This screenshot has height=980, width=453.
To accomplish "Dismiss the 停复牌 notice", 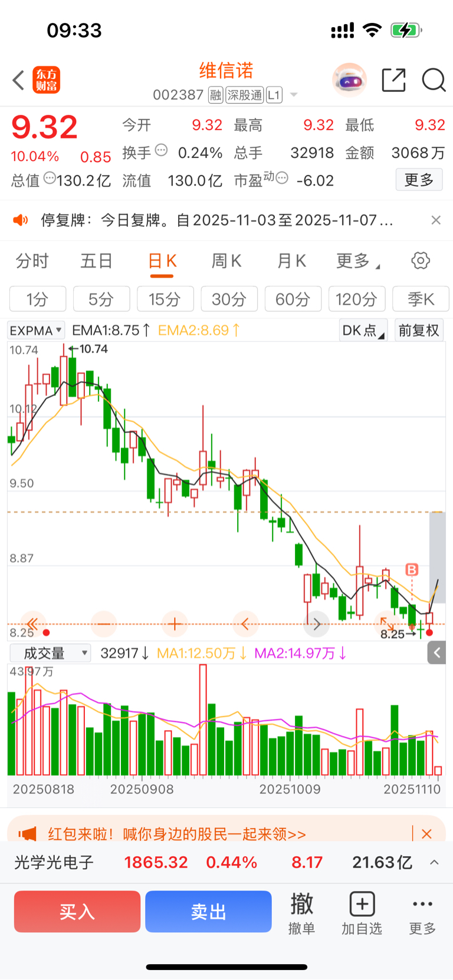I will coord(436,220).
